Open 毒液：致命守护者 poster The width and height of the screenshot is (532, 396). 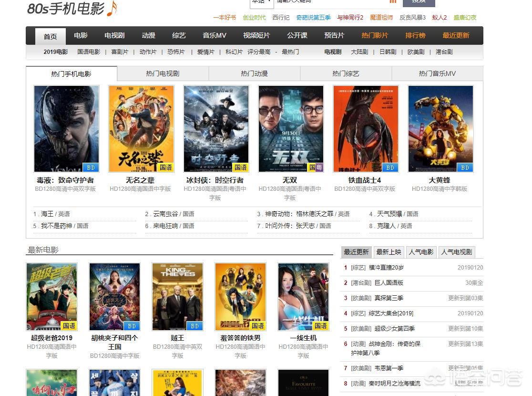(x=67, y=129)
